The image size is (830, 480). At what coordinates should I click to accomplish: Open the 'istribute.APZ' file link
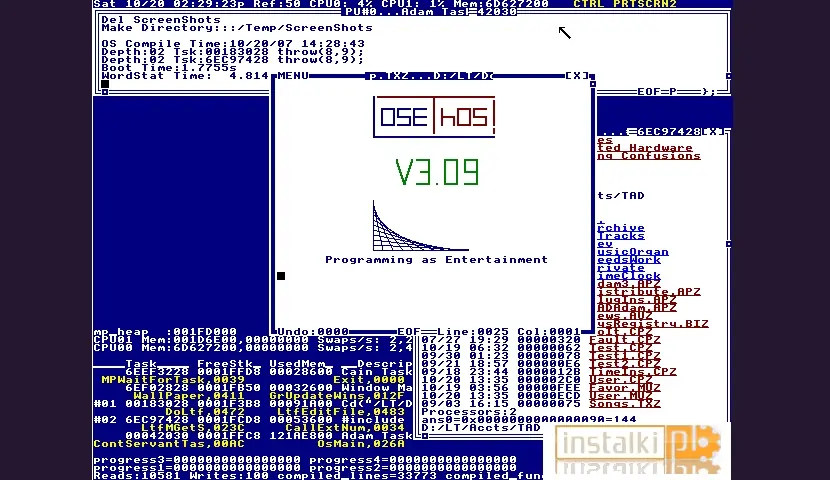649,292
